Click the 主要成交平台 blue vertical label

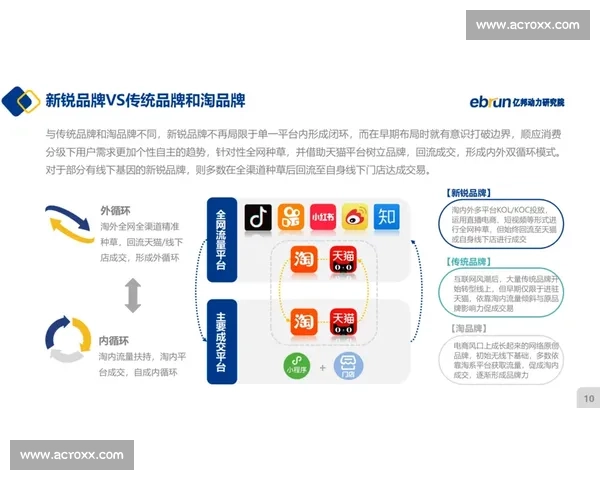pyautogui.click(x=222, y=342)
